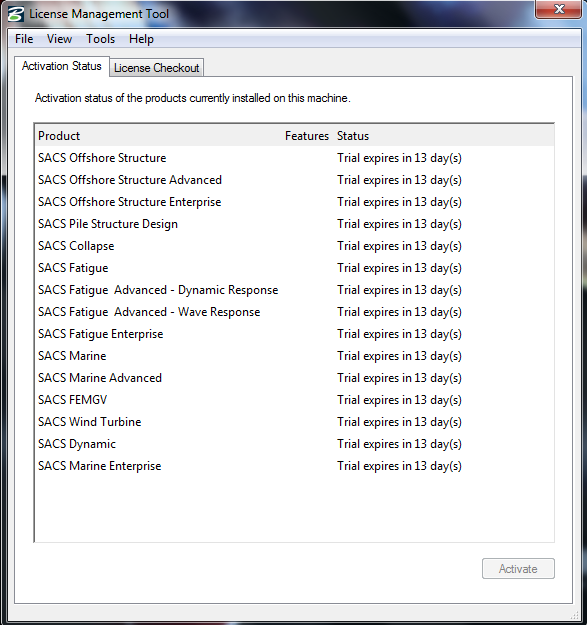
Task: Click the Activate button
Action: (x=518, y=568)
